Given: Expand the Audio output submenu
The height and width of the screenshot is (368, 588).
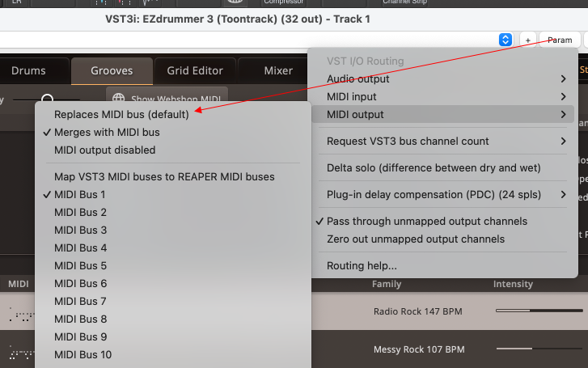Looking at the screenshot, I should point(445,78).
